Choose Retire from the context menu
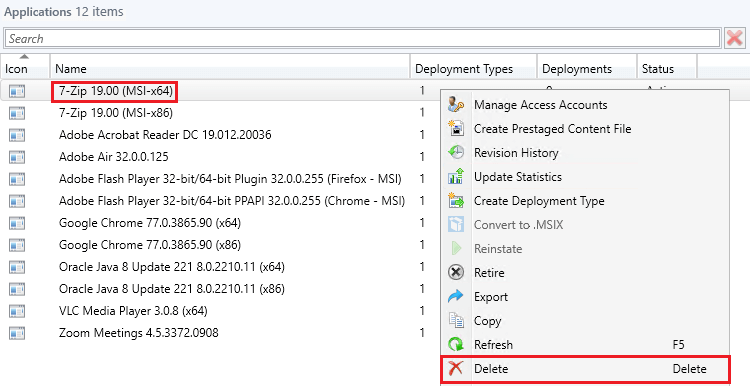This screenshot has width=750, height=386. [x=585, y=273]
